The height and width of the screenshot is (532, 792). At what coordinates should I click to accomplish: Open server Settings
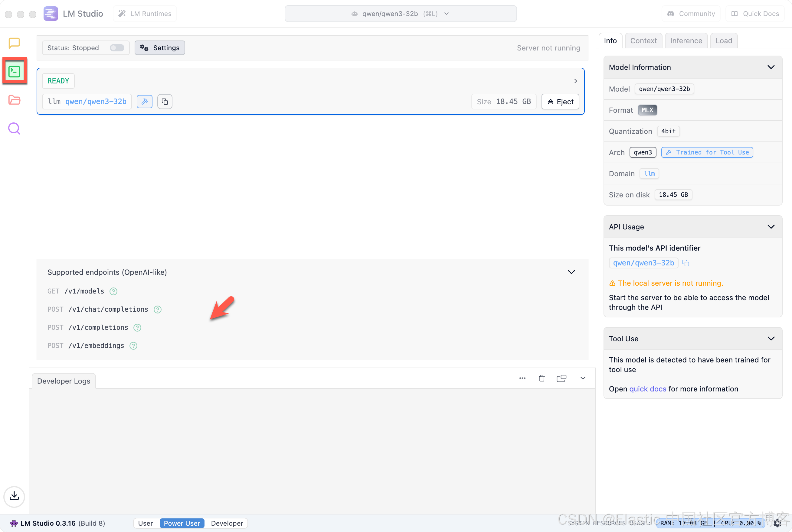point(159,48)
